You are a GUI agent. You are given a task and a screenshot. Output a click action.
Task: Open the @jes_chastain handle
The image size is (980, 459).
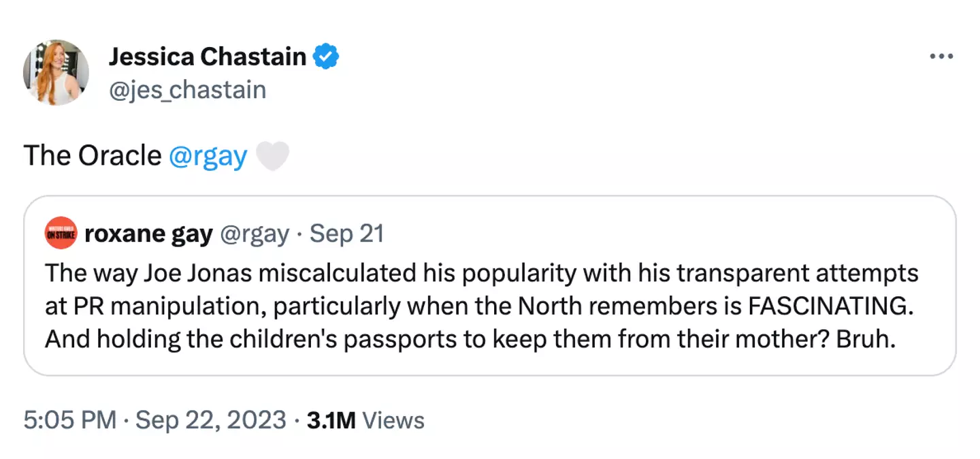187,90
